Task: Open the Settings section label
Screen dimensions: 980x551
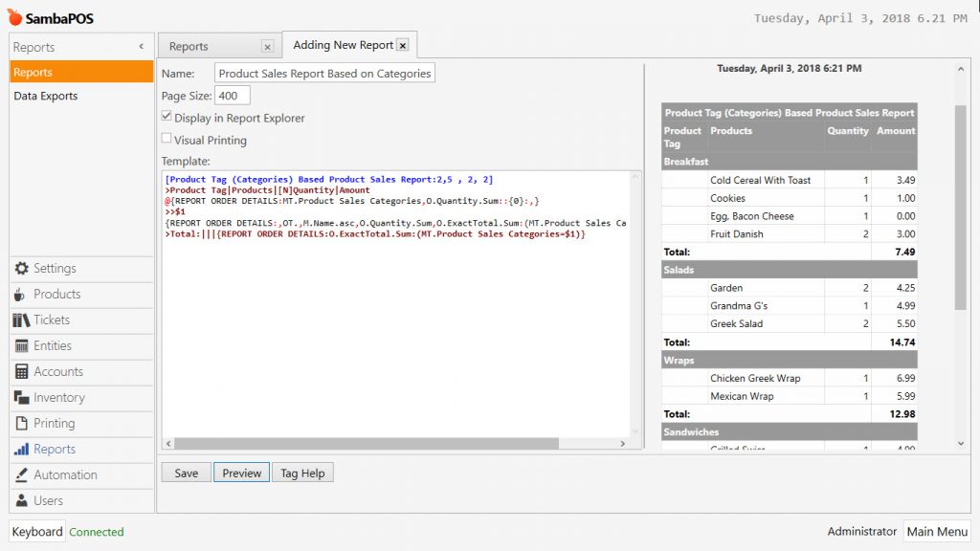Action: [55, 268]
